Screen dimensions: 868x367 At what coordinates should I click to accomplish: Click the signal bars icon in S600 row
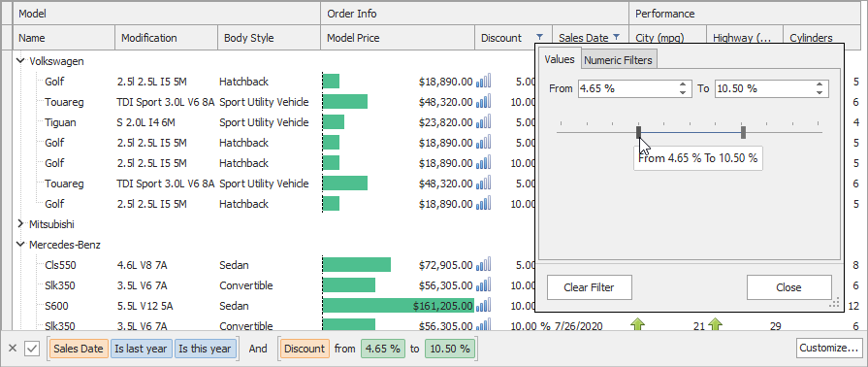pyautogui.click(x=483, y=306)
